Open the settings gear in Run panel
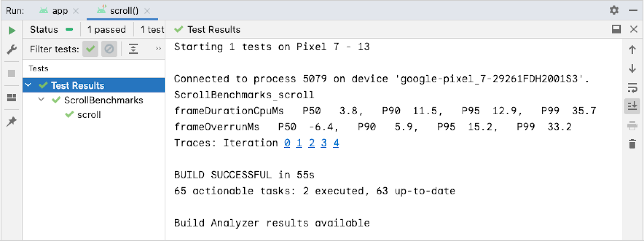Image resolution: width=644 pixels, height=241 pixels. coord(614,10)
